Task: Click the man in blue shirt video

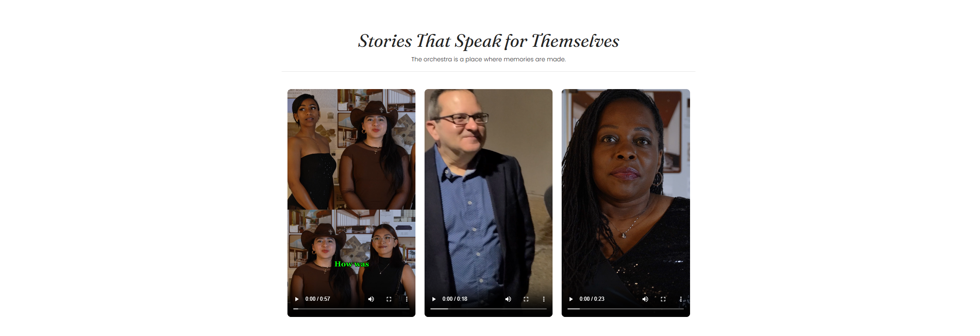Action: pos(488,191)
